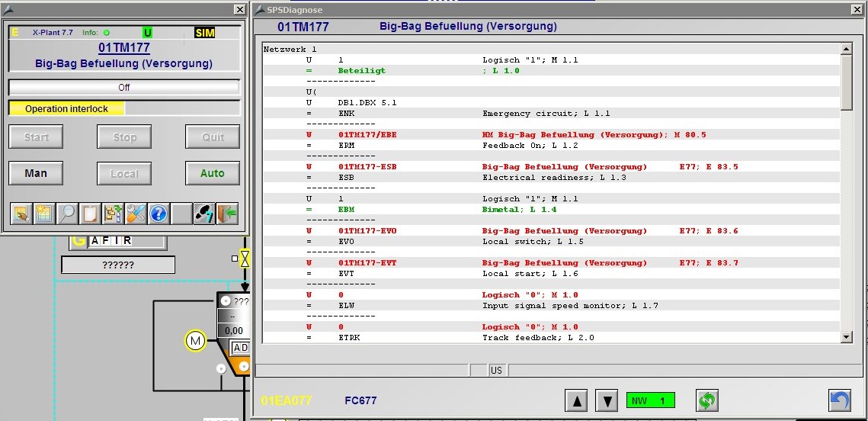The image size is (868, 421).
Task: Click the blank toolbar button beside help icon
Action: 181,214
